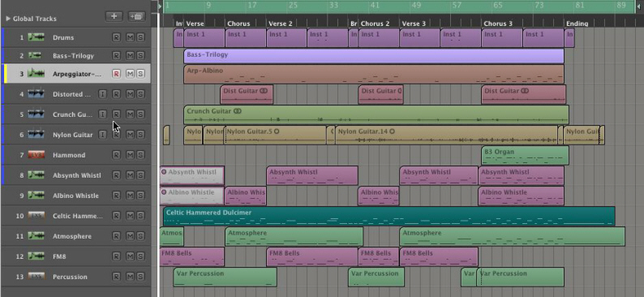Add a new track with plus button

tap(114, 16)
